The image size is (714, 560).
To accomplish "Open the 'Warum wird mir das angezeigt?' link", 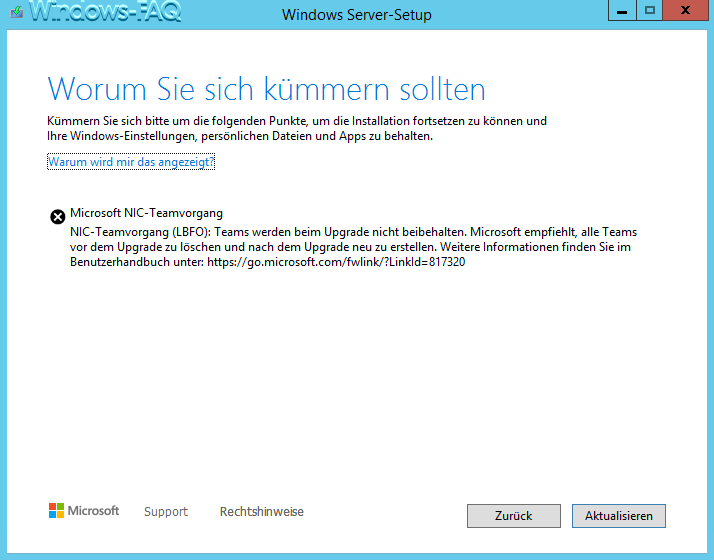I will tap(131, 162).
